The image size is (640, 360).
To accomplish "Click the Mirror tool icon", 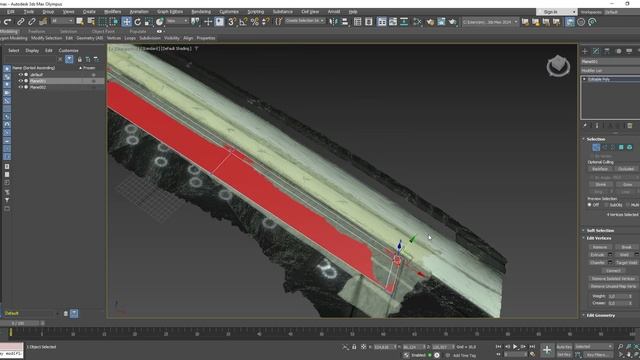I will tap(333, 22).
